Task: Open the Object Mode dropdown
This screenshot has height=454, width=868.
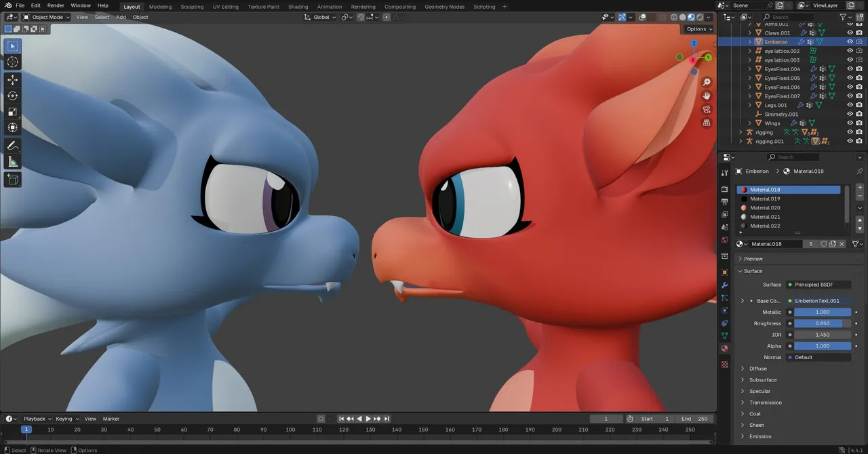Action: (45, 17)
